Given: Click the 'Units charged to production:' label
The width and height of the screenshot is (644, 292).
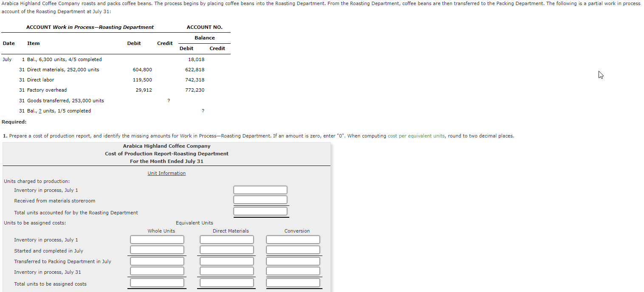Looking at the screenshot, I should 37,181.
